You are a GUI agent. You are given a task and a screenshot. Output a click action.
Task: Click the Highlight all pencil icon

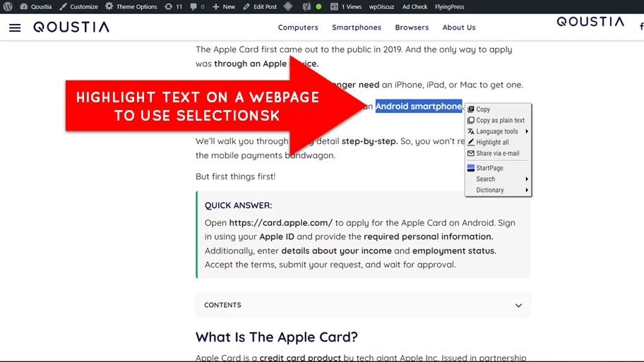(471, 143)
